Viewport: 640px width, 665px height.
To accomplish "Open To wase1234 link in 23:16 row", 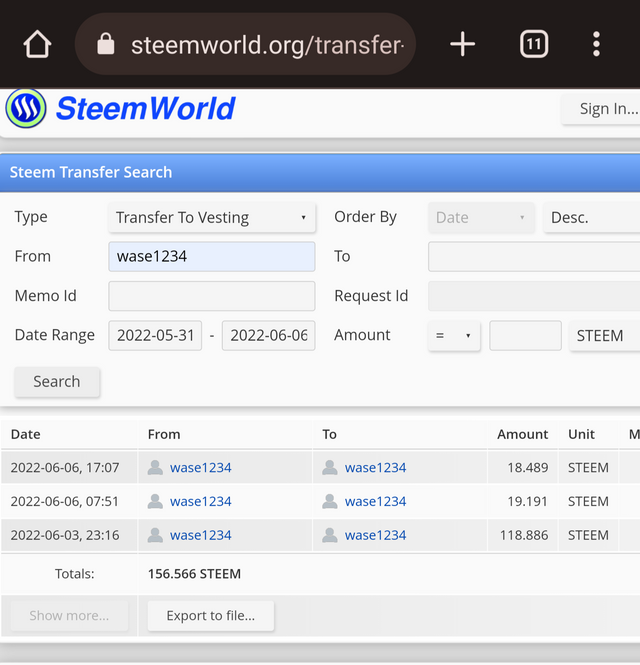I will (x=375, y=536).
